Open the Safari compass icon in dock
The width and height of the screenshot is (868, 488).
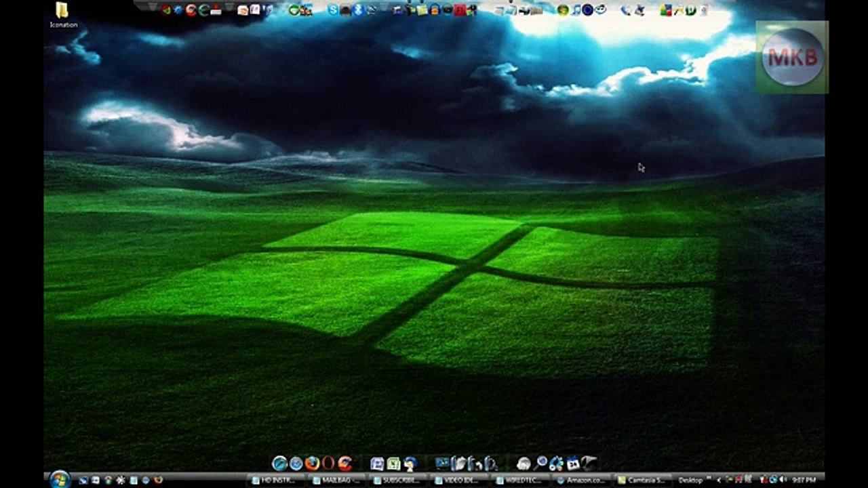(296, 464)
